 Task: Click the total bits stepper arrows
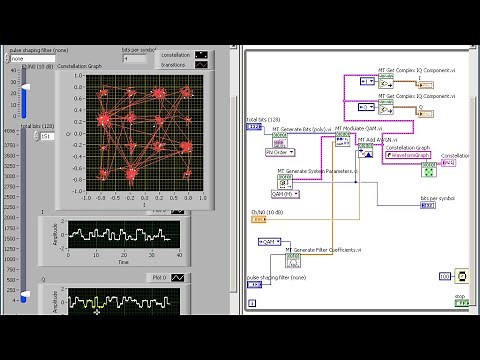pyautogui.click(x=37, y=136)
